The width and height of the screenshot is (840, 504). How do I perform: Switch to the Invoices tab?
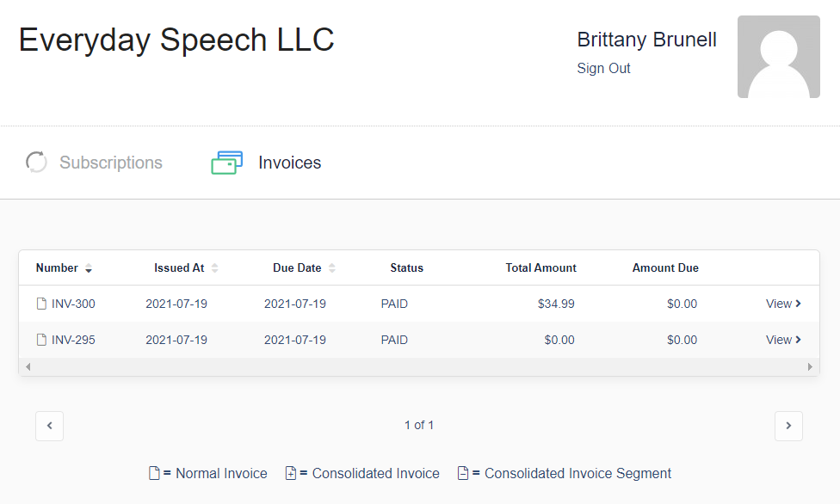266,163
